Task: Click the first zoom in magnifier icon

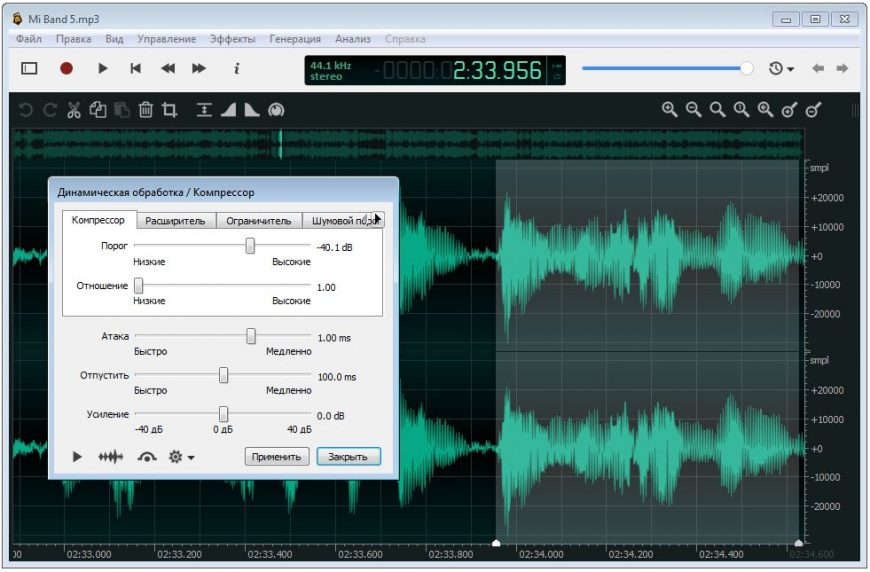Action: click(x=670, y=110)
